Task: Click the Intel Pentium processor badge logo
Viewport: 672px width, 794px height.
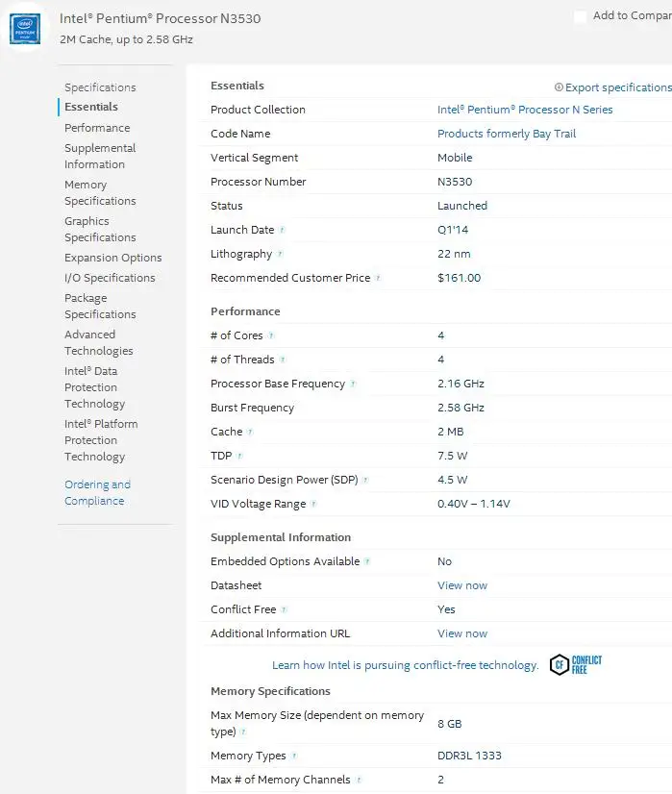Action: tap(25, 29)
